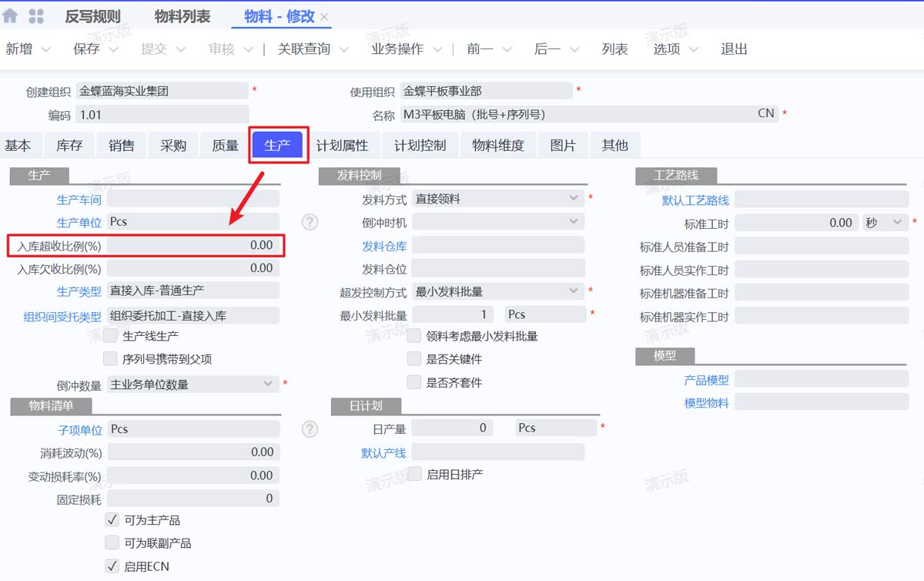Click the 日产量 input field
Screen dimensions: 924x581
pos(452,427)
